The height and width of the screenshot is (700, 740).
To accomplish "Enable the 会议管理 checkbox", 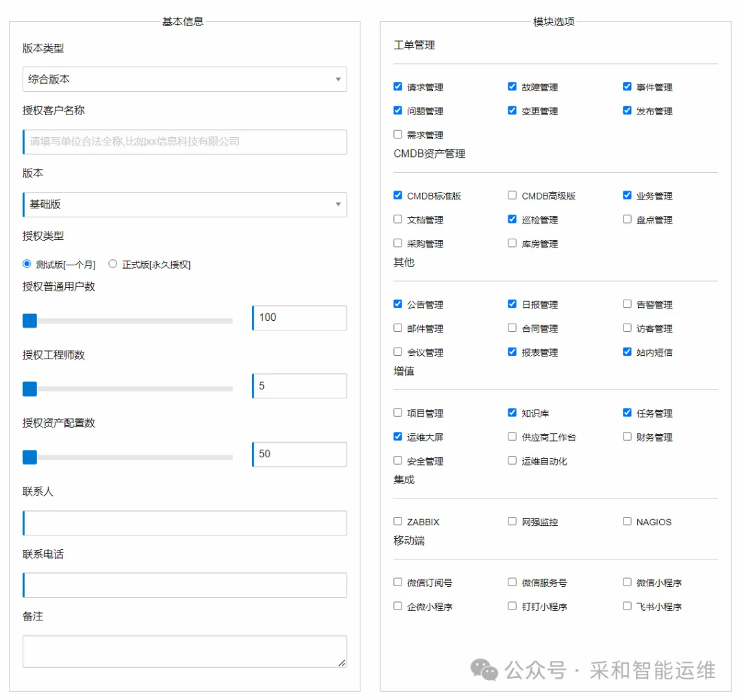I will tap(398, 352).
